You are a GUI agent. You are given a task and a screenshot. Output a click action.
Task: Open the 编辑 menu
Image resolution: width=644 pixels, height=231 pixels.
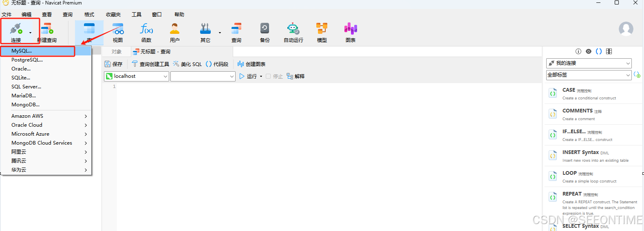tap(26, 15)
